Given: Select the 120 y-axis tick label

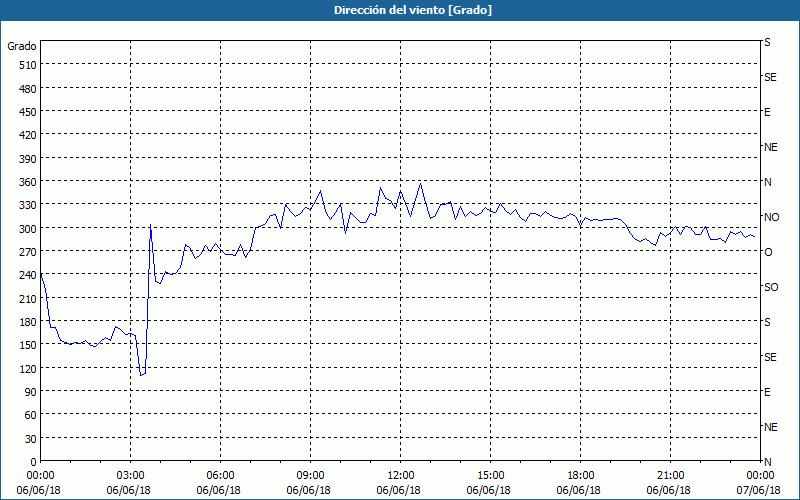Looking at the screenshot, I should click(x=28, y=368).
